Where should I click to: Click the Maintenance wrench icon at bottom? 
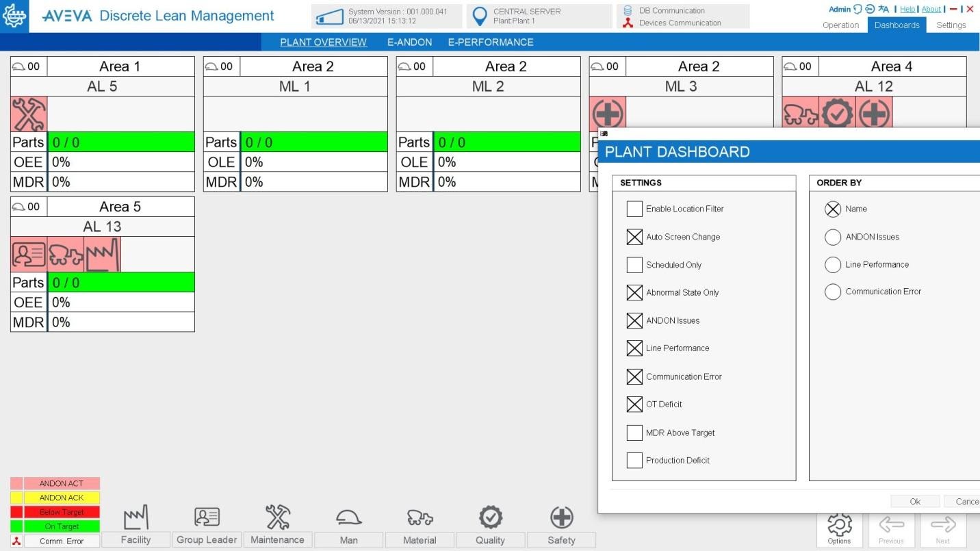point(278,518)
